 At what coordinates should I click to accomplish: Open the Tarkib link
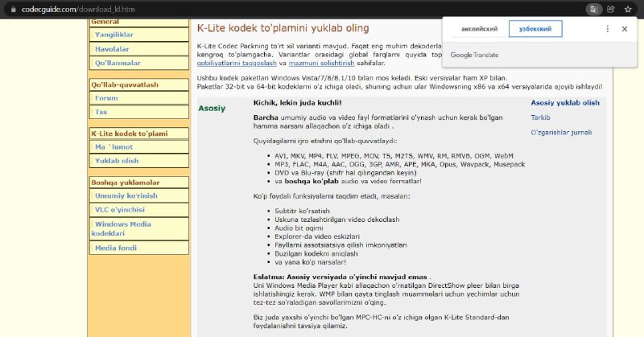[x=540, y=117]
